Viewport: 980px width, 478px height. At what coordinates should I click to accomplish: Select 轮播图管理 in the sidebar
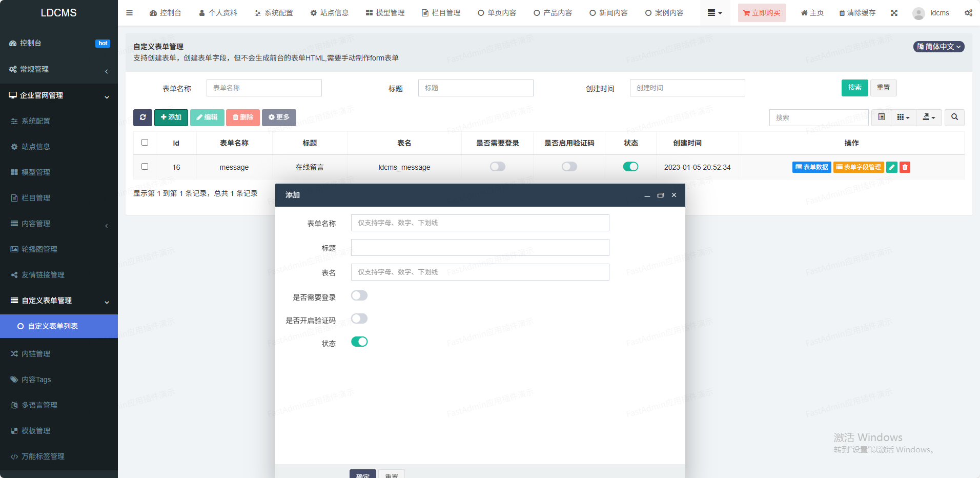(x=39, y=249)
